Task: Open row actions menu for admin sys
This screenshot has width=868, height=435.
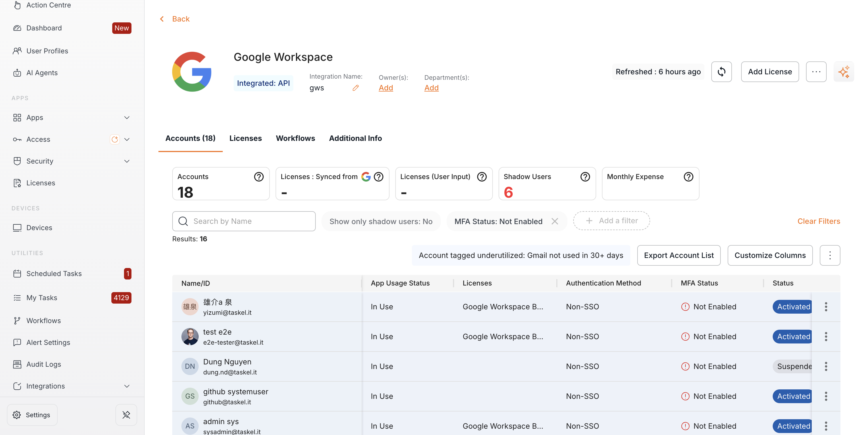Action: [x=826, y=426]
